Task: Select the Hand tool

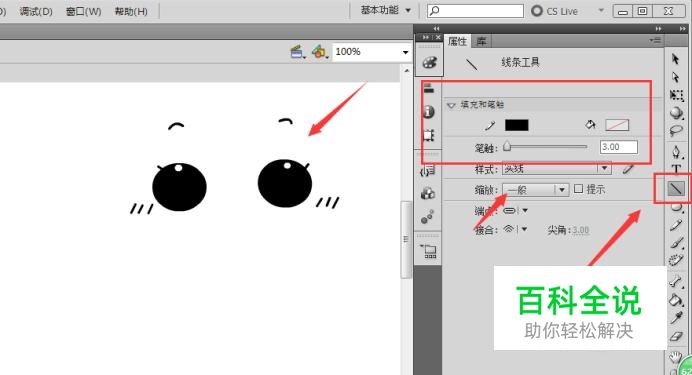Action: tap(675, 356)
